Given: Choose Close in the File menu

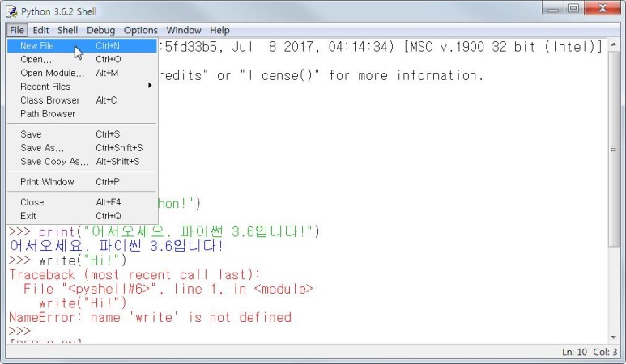Looking at the screenshot, I should [82, 202].
